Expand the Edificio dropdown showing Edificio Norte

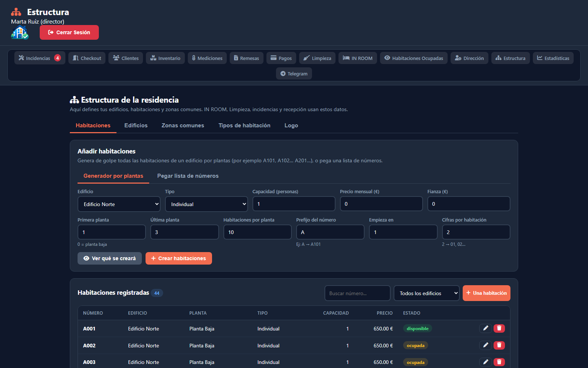click(119, 204)
